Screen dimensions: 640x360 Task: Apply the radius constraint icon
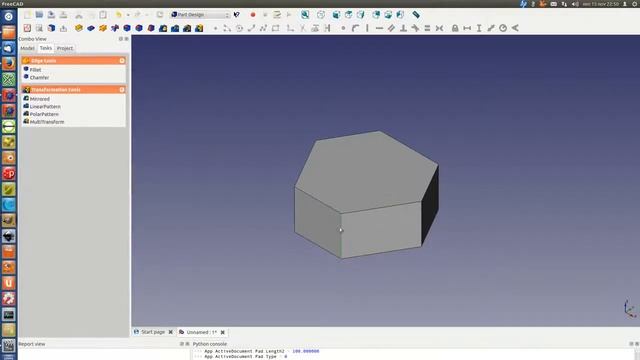503,28
